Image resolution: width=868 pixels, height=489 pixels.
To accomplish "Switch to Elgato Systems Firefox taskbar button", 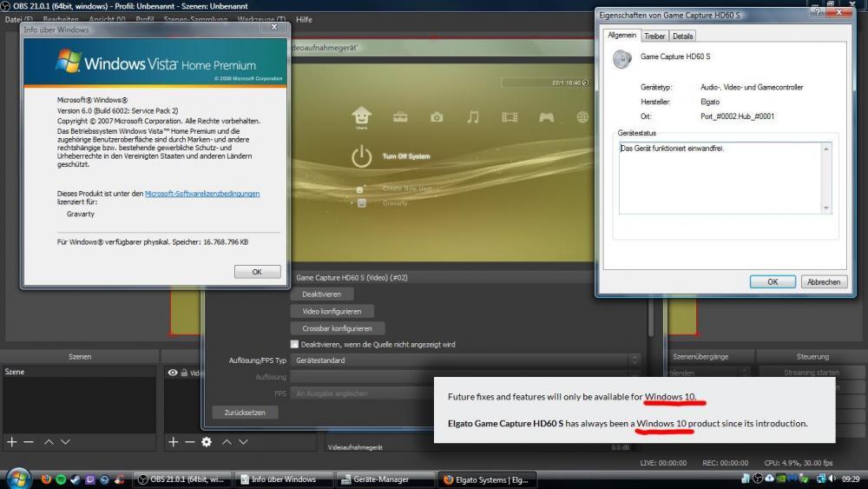I will pos(488,479).
